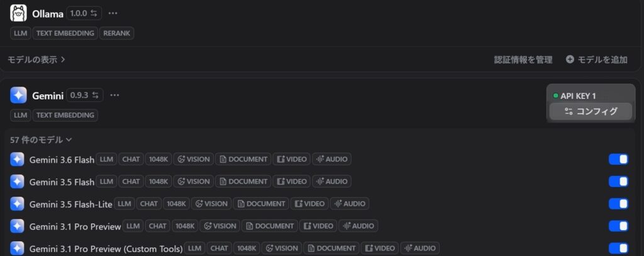Toggle Gemini 3.1 Pro Preview (Custom Tools)

click(618, 248)
